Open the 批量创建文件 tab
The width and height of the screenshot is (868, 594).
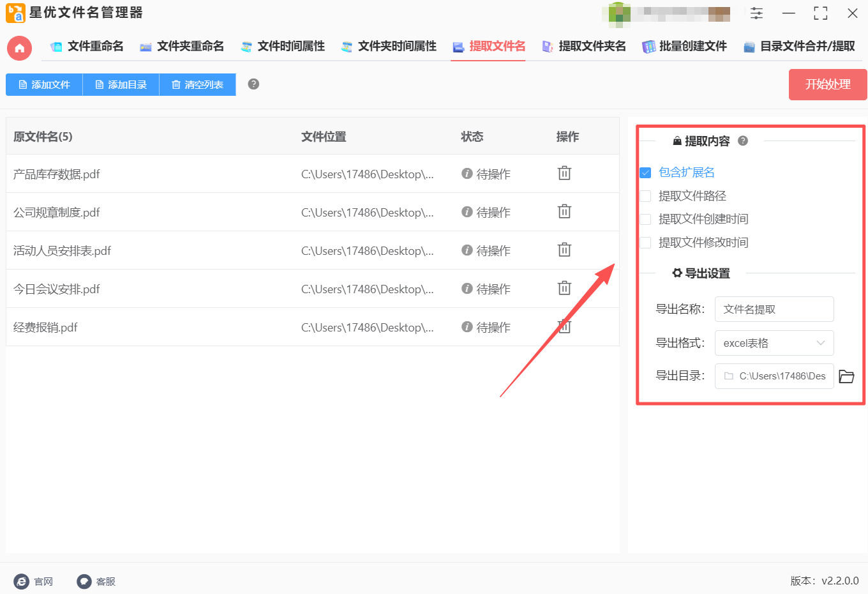tap(684, 46)
